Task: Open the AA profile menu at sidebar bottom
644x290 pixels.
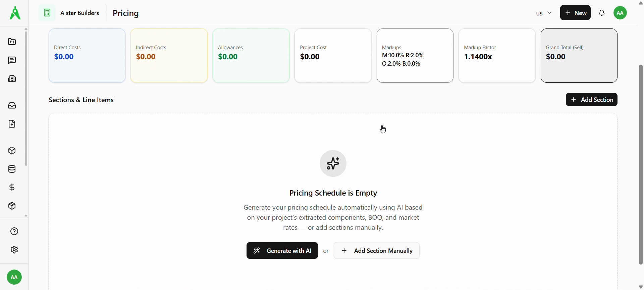Action: [x=14, y=277]
